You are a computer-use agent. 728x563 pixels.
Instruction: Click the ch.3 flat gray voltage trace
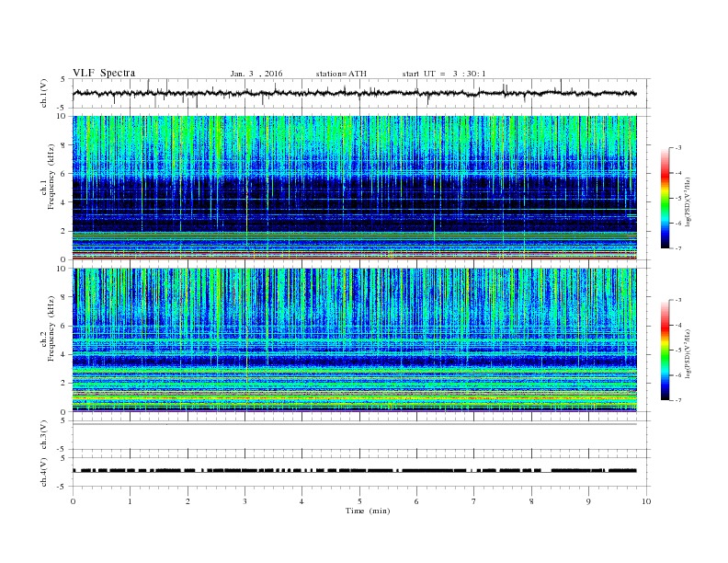[x=355, y=424]
